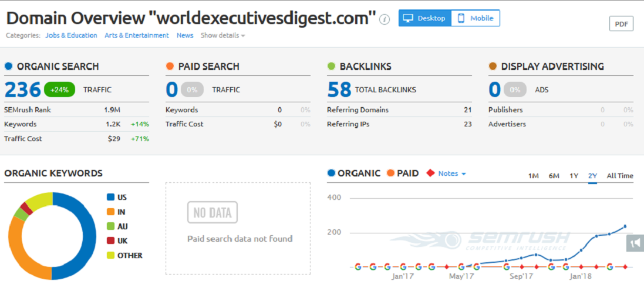Open the Notes dropdown menu
644x294 pixels.
click(x=452, y=173)
